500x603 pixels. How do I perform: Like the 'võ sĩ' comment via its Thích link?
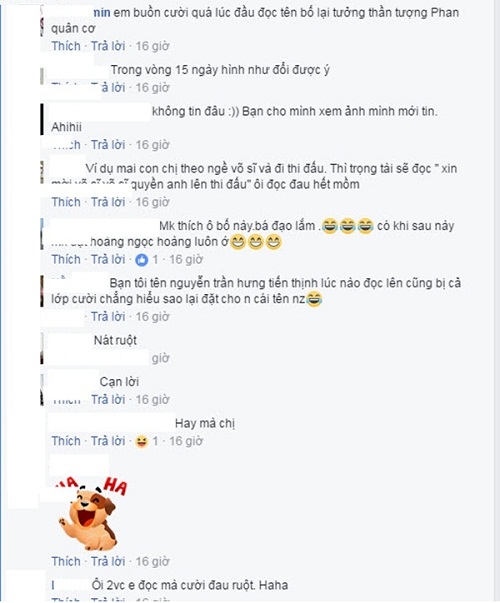tap(66, 202)
